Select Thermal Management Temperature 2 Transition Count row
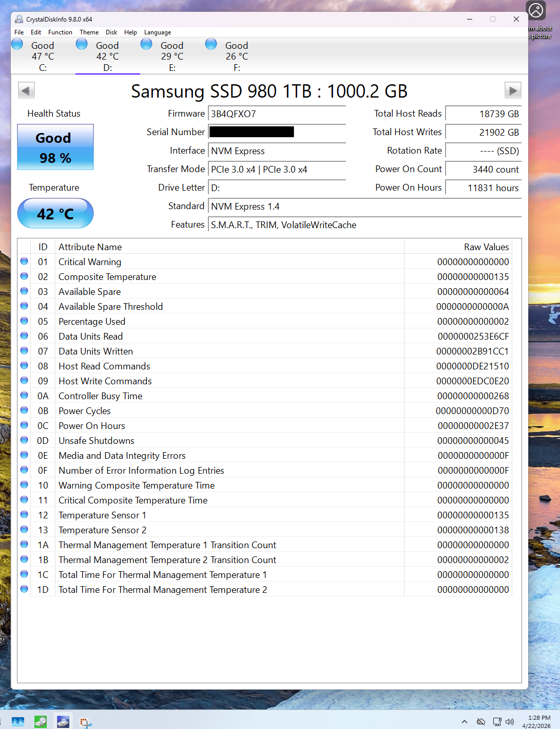 coord(265,560)
